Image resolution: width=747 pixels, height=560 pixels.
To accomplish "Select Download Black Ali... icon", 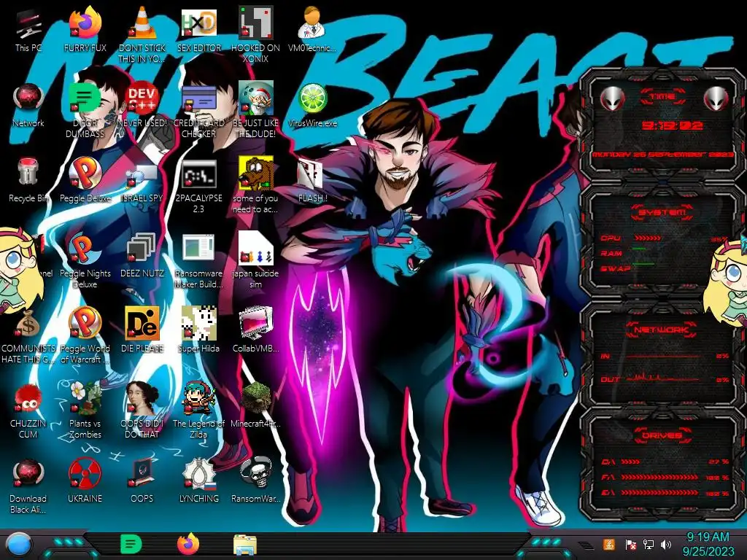I will [x=28, y=486].
